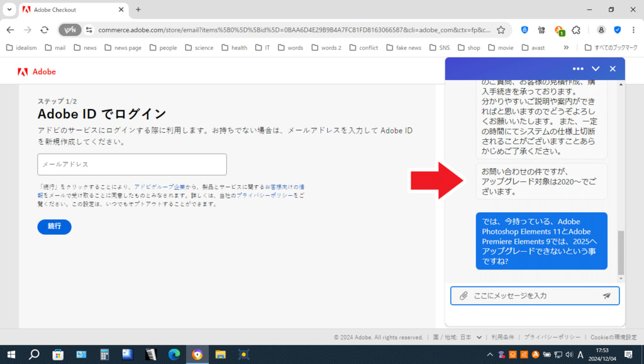
Task: Open the avast bookmark folder
Action: (x=533, y=48)
